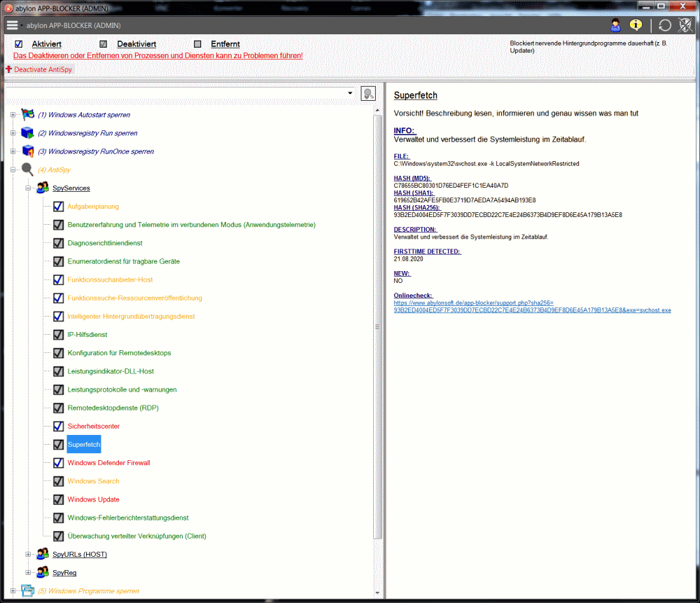Screen dimensions: 700x603
Task: Toggle the Diagnoserichtliniendienst checkbox
Action: [x=59, y=243]
